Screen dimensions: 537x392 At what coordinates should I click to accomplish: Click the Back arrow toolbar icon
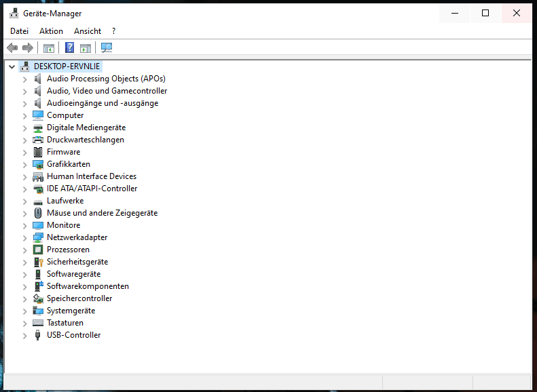coord(12,47)
